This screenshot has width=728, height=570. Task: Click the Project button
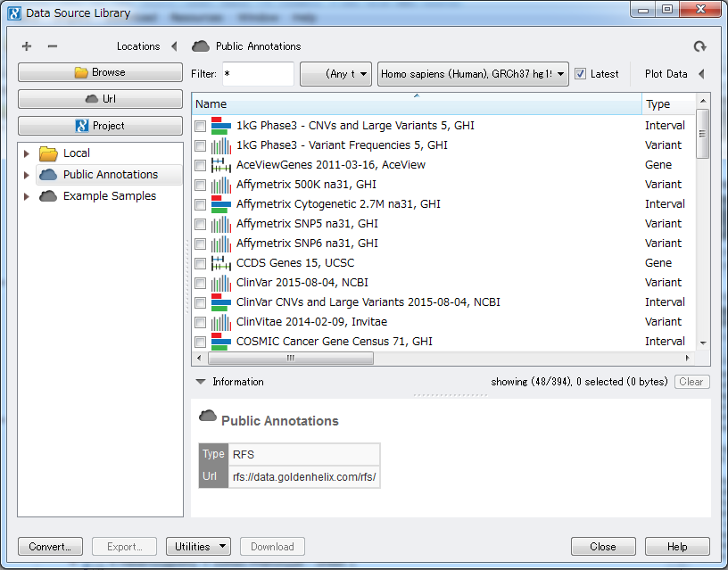pos(100,125)
